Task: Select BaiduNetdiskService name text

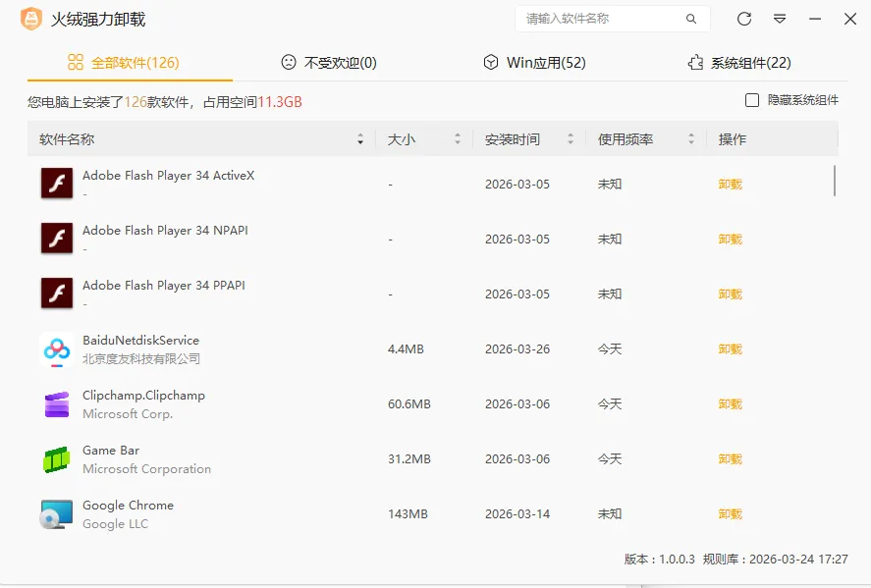Action: pyautogui.click(x=140, y=340)
